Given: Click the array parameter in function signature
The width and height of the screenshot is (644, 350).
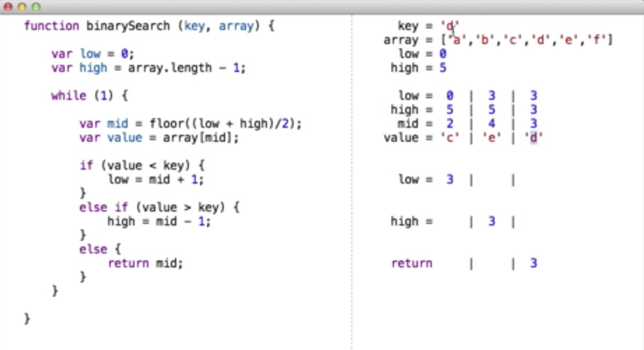Looking at the screenshot, I should click(236, 26).
